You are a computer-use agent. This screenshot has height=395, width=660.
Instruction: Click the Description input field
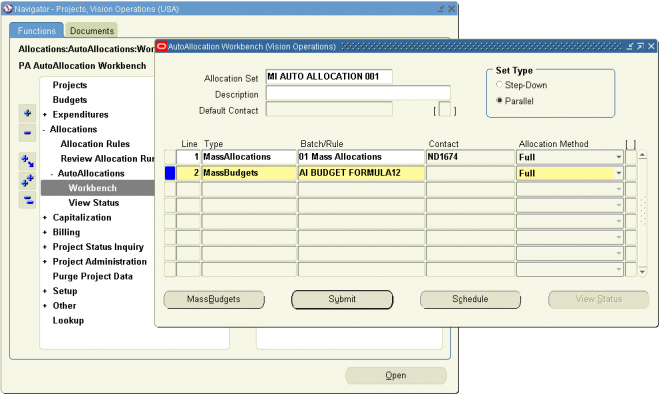358,93
